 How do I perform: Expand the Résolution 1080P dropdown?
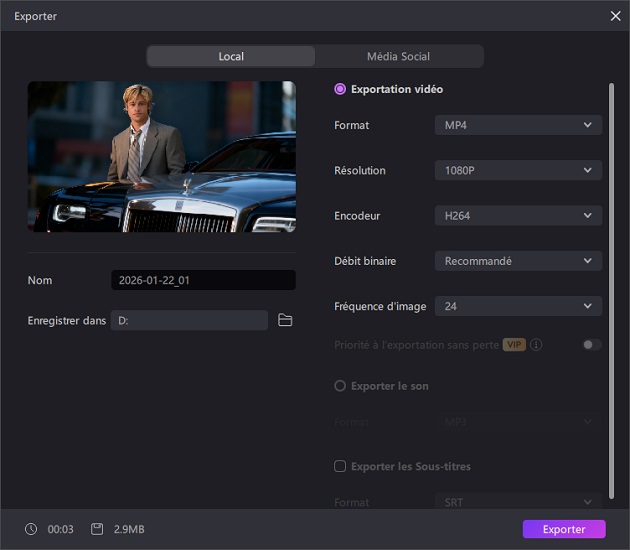pyautogui.click(x=518, y=170)
